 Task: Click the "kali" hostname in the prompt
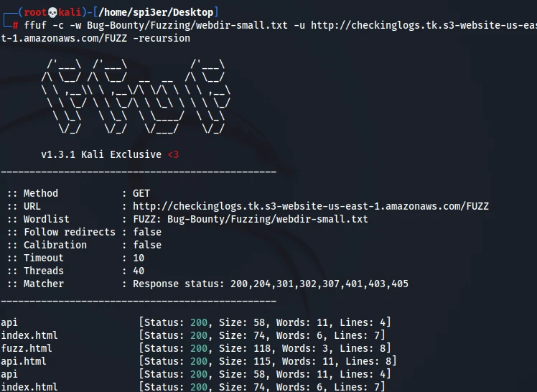coord(70,12)
